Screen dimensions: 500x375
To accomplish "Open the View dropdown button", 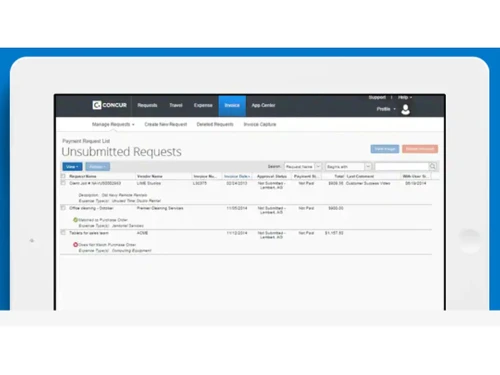I will [x=72, y=167].
